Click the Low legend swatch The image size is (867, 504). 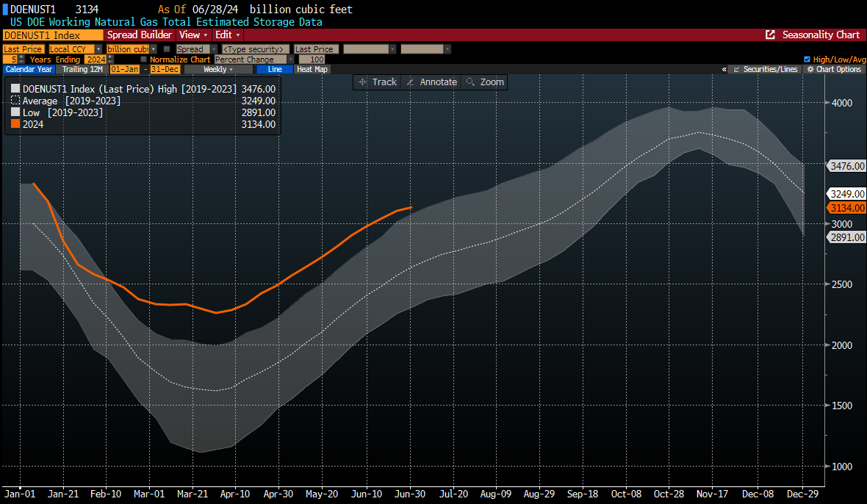point(15,112)
